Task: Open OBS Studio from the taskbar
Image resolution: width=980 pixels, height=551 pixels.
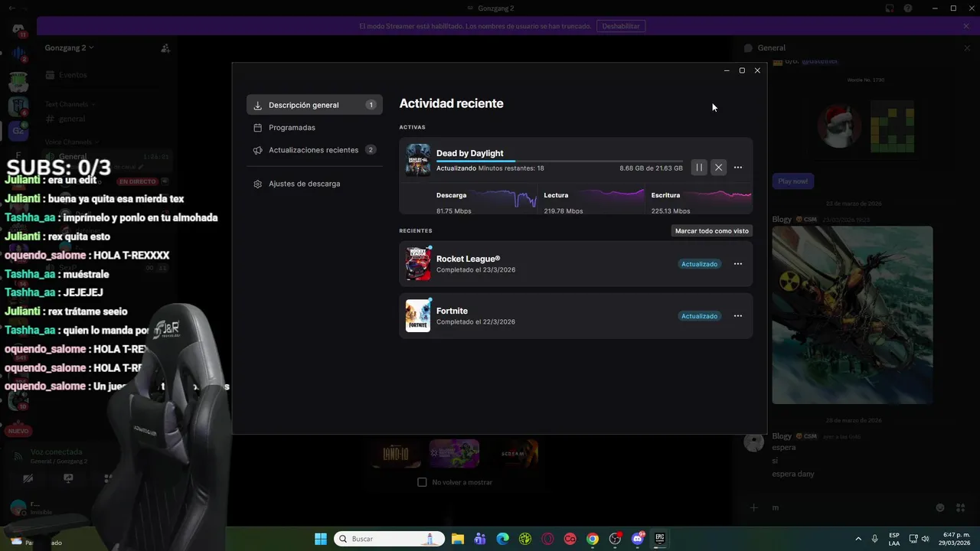Action: [x=615, y=539]
